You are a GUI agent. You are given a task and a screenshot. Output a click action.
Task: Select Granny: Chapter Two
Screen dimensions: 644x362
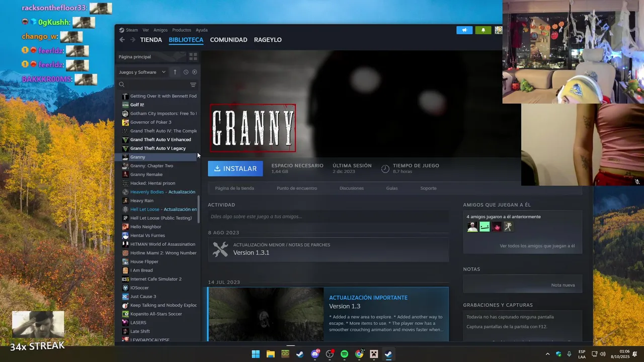(159, 165)
